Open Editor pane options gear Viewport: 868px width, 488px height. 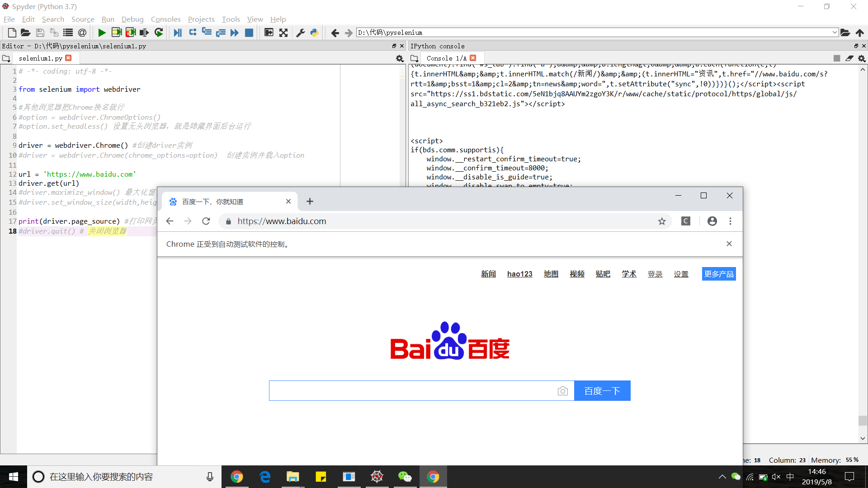pos(400,58)
